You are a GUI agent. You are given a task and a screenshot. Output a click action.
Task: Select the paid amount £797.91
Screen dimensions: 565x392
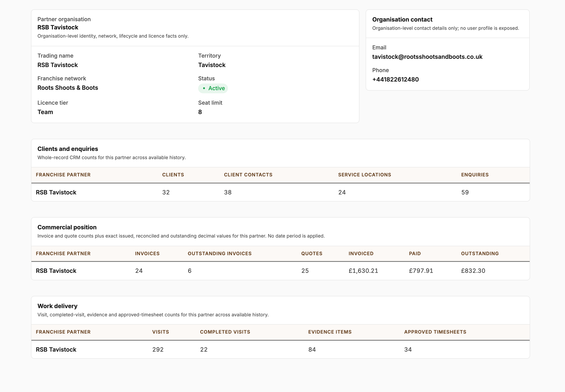(421, 271)
